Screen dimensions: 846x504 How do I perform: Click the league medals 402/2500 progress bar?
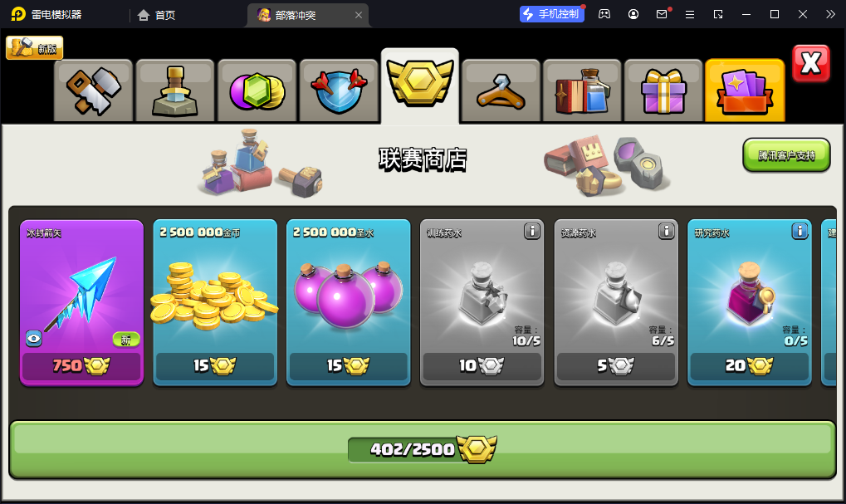[x=423, y=449]
